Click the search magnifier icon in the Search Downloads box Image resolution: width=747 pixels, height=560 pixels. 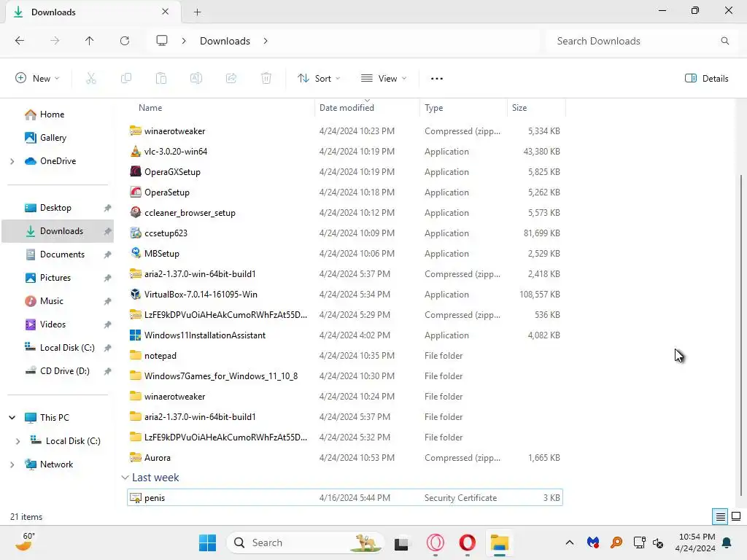724,41
